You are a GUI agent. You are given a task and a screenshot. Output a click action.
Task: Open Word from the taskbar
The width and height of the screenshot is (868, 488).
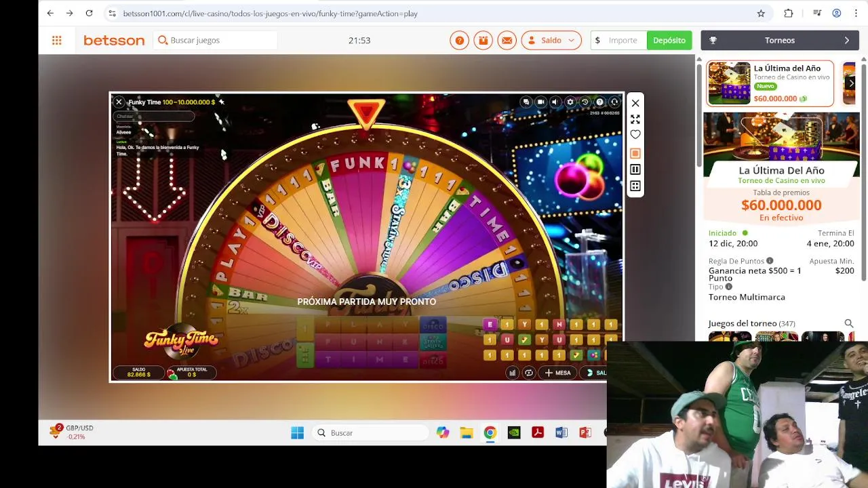[561, 432]
